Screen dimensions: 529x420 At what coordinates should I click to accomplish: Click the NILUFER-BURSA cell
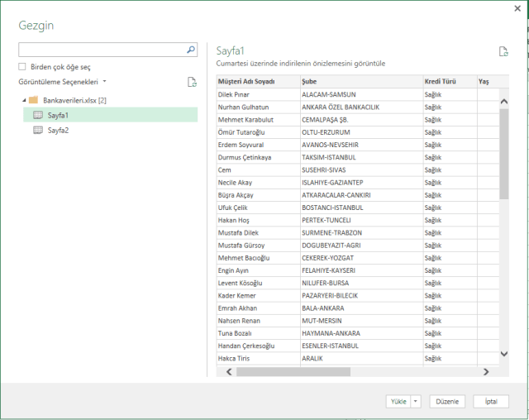362,283
